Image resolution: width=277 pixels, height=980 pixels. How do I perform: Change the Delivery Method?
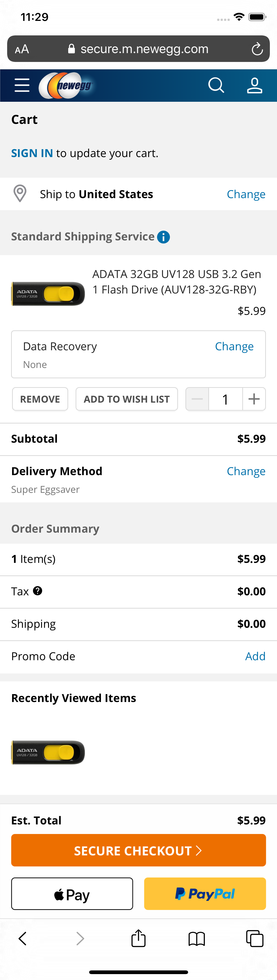(x=246, y=471)
